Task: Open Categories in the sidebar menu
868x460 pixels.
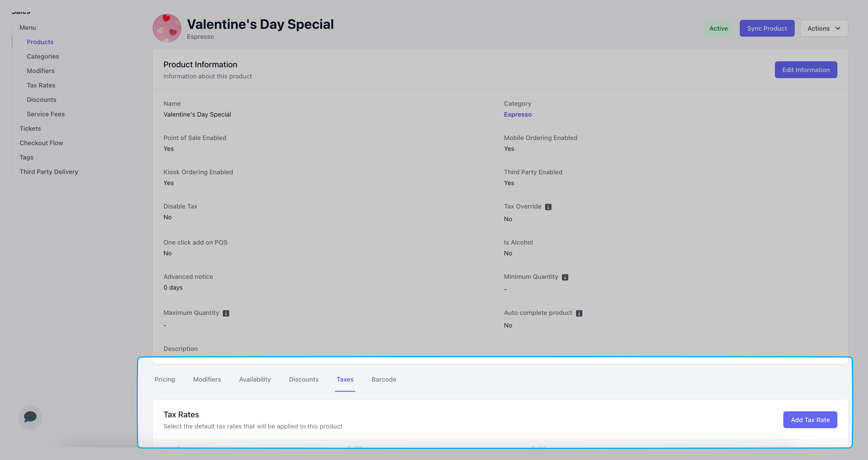Action: [x=43, y=56]
